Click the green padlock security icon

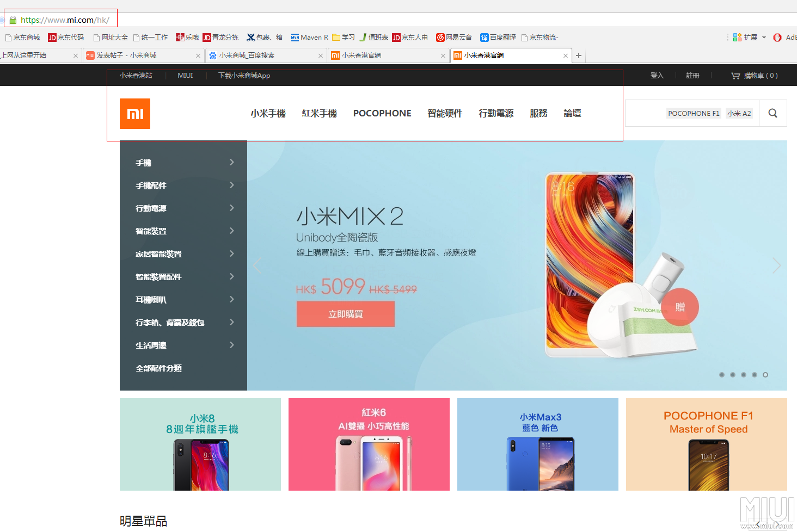[13, 20]
